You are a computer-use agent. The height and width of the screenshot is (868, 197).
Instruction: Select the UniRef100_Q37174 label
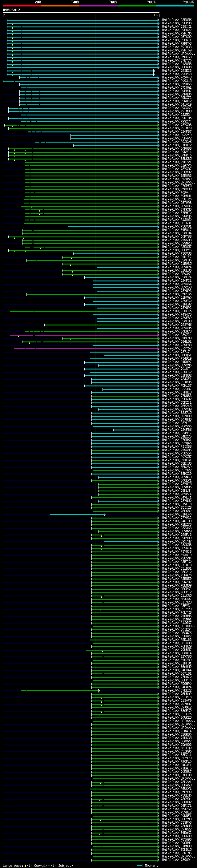[x=177, y=352]
